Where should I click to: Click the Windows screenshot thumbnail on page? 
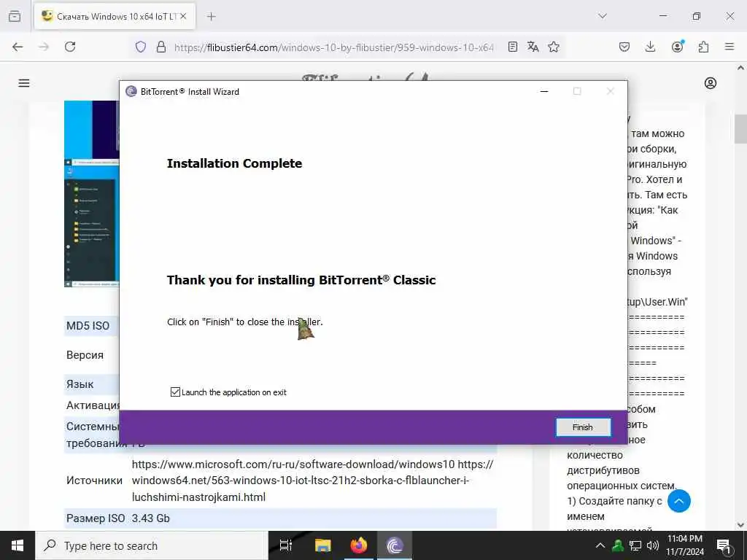click(91, 193)
